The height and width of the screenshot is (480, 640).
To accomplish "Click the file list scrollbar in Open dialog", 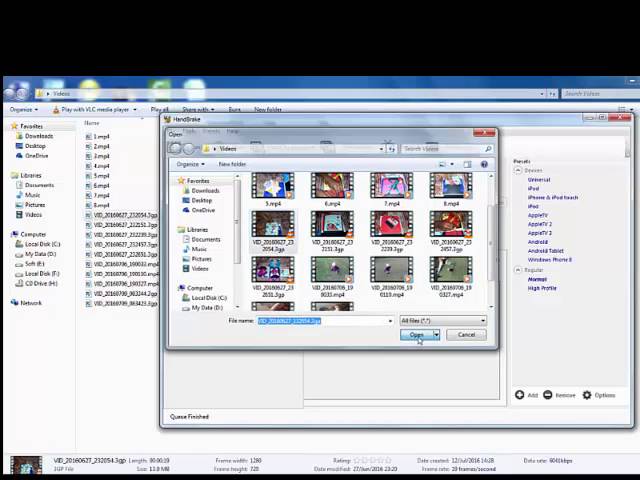I will pyautogui.click(x=491, y=242).
